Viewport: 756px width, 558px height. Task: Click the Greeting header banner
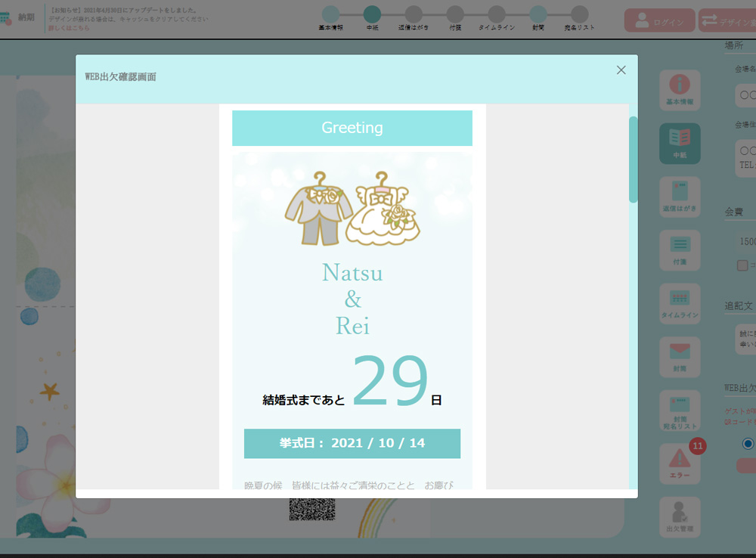tap(352, 128)
